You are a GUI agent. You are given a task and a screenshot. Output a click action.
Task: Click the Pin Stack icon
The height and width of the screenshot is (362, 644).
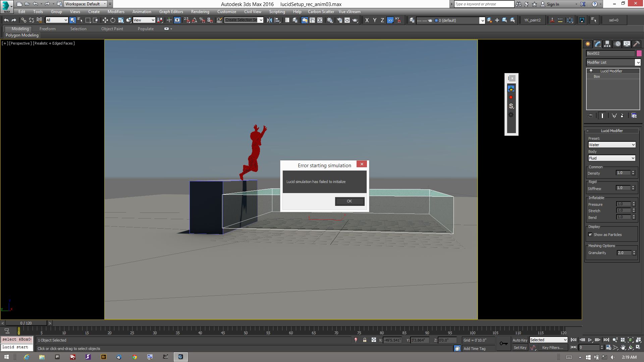pyautogui.click(x=591, y=116)
